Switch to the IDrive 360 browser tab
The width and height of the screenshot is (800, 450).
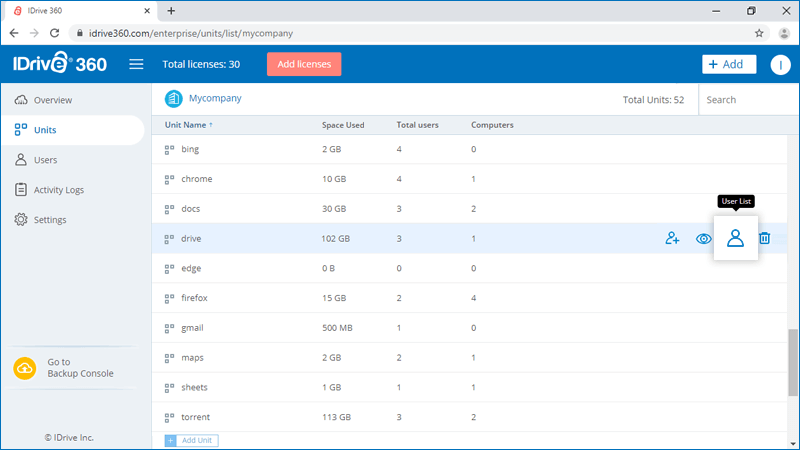[x=79, y=11]
